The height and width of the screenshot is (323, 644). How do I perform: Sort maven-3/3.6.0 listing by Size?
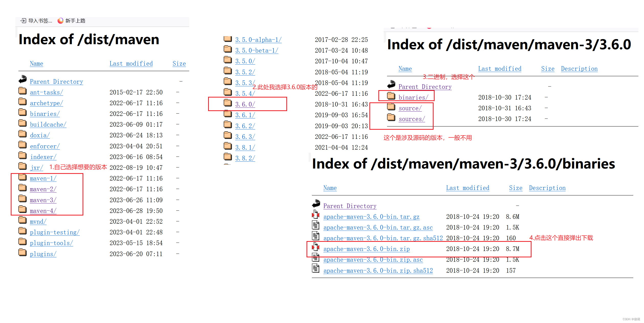pyautogui.click(x=548, y=69)
